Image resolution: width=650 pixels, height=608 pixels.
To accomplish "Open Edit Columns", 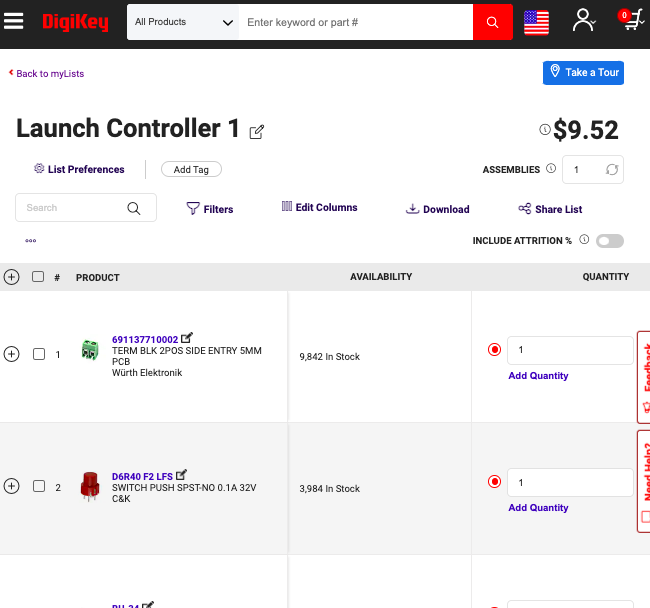I will tap(319, 207).
